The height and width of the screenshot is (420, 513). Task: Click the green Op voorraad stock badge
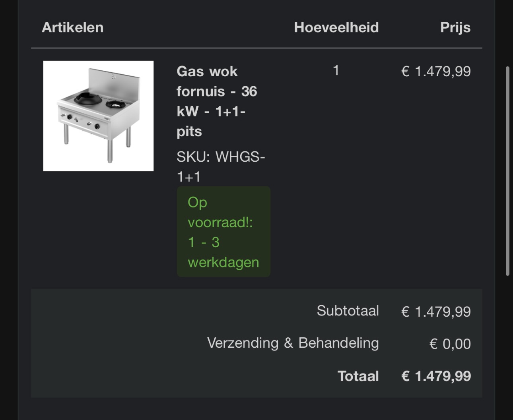(223, 232)
